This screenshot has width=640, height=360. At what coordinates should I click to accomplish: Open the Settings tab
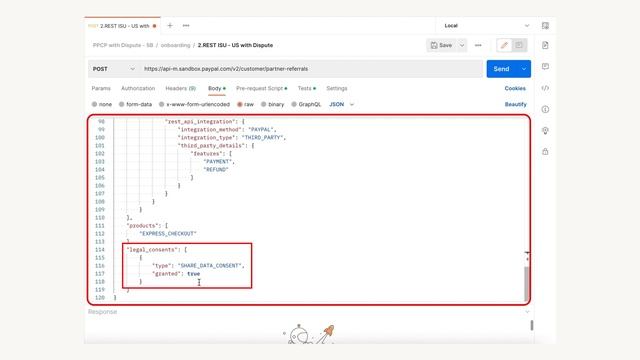point(337,88)
